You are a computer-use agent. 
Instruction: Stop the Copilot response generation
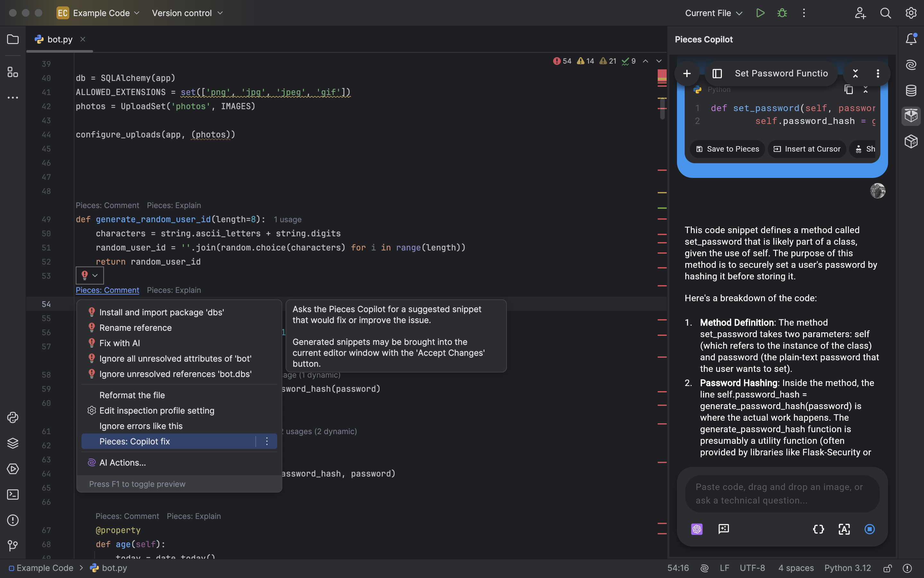tap(869, 529)
